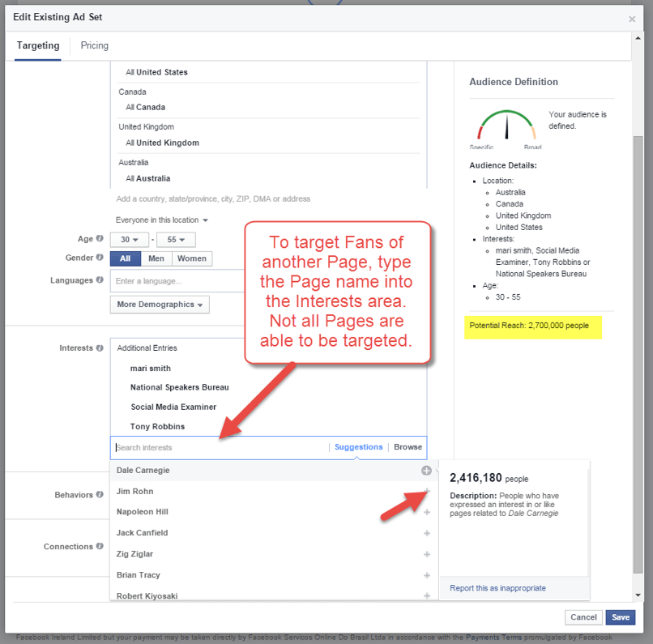653x644 pixels.
Task: Close the Edit Existing Ad Set dialog
Action: 632,19
